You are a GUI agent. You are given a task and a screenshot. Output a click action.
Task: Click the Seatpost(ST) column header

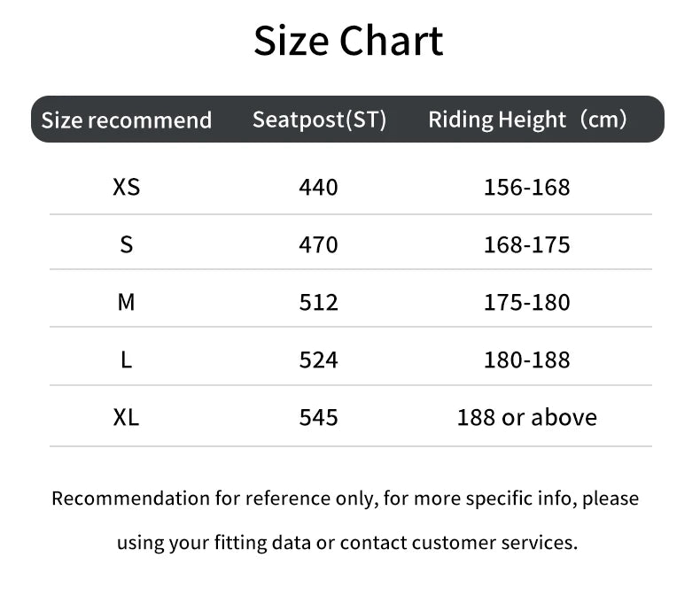coord(319,120)
